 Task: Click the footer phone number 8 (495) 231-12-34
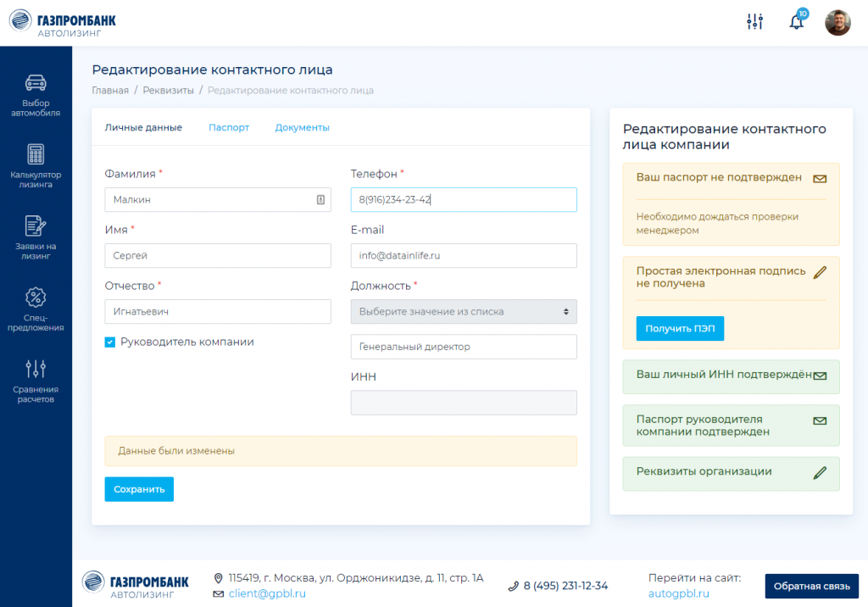(565, 586)
